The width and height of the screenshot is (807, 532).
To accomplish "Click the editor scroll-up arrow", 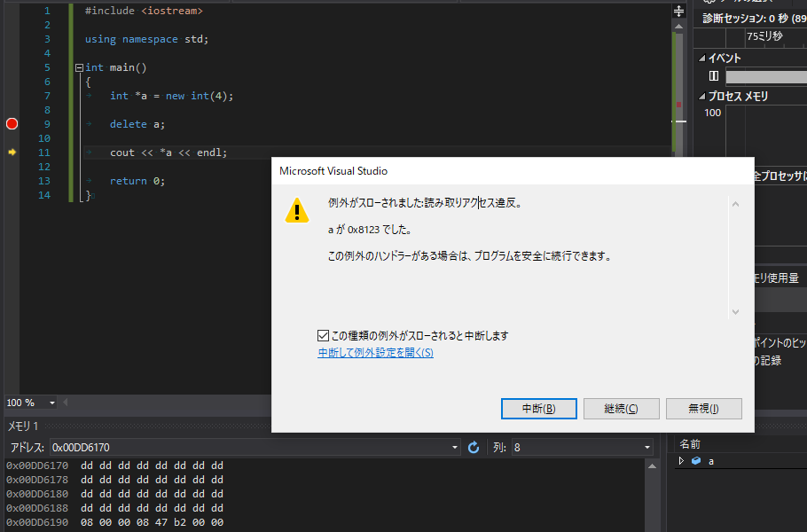I will [x=678, y=27].
